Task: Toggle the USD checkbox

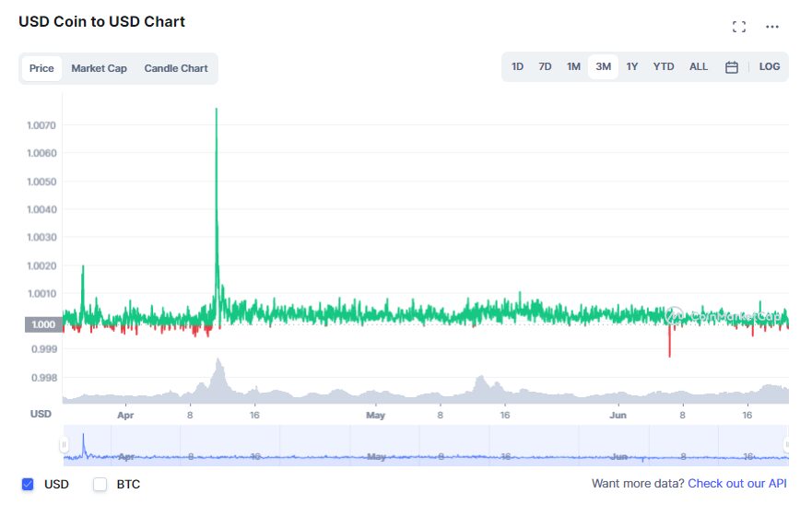Action: pos(28,484)
